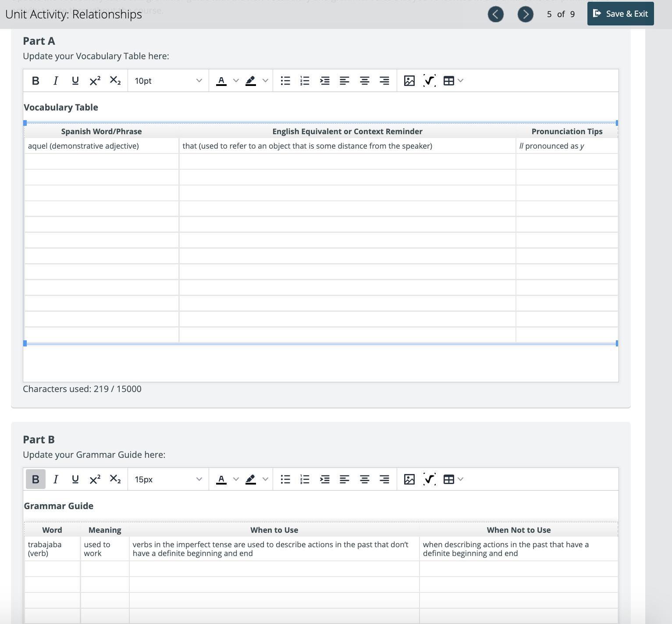
Task: Turn off active Bold in Part B
Action: [x=36, y=479]
